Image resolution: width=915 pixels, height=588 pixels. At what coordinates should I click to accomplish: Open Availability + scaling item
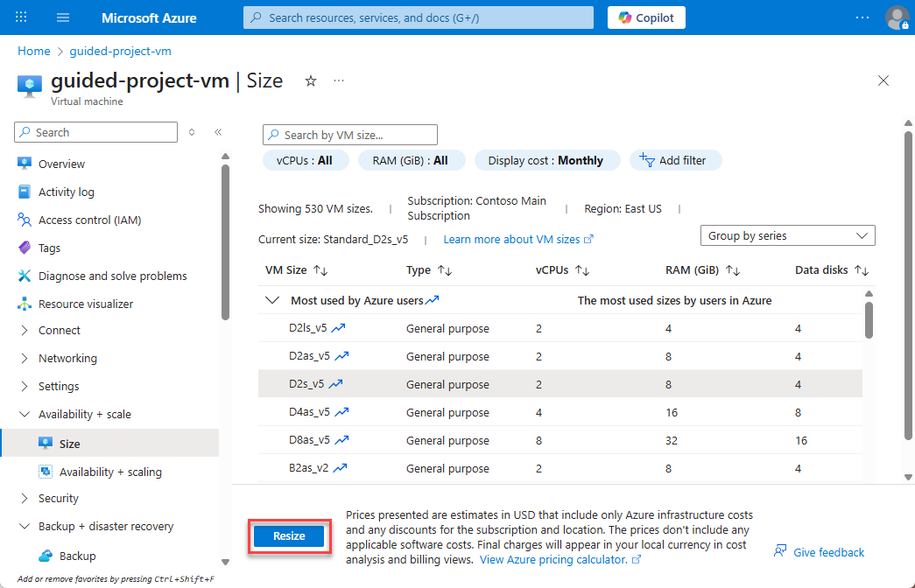(x=109, y=472)
